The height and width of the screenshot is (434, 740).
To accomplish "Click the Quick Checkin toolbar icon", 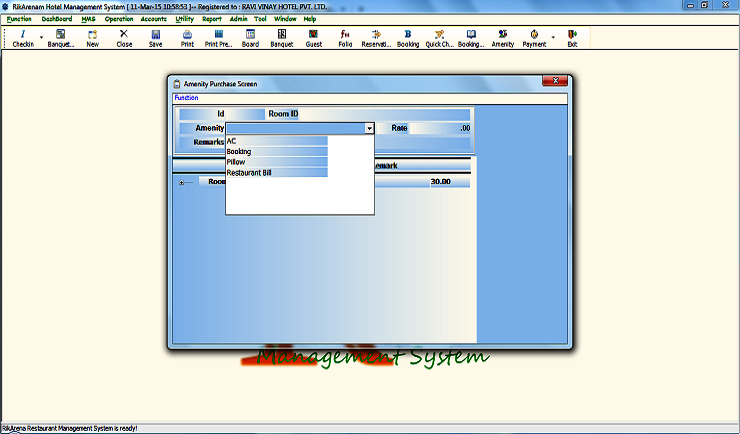I will [439, 38].
